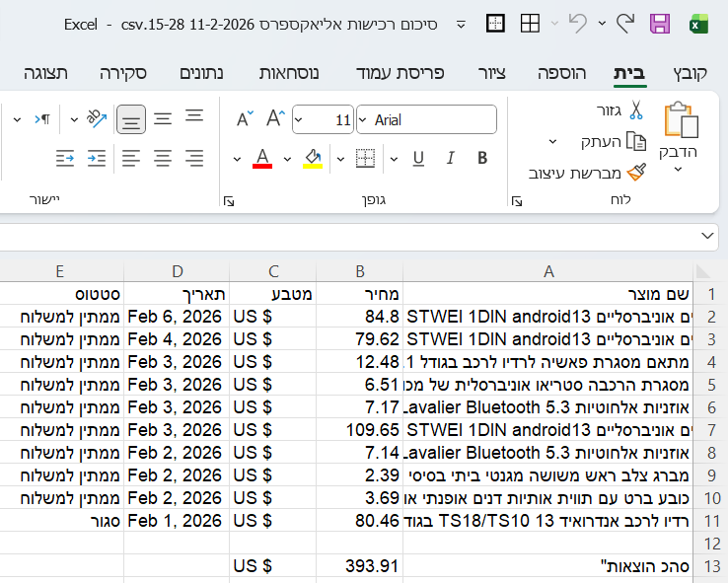The image size is (728, 583).
Task: Click the Format Painter brush icon
Action: coord(636,173)
